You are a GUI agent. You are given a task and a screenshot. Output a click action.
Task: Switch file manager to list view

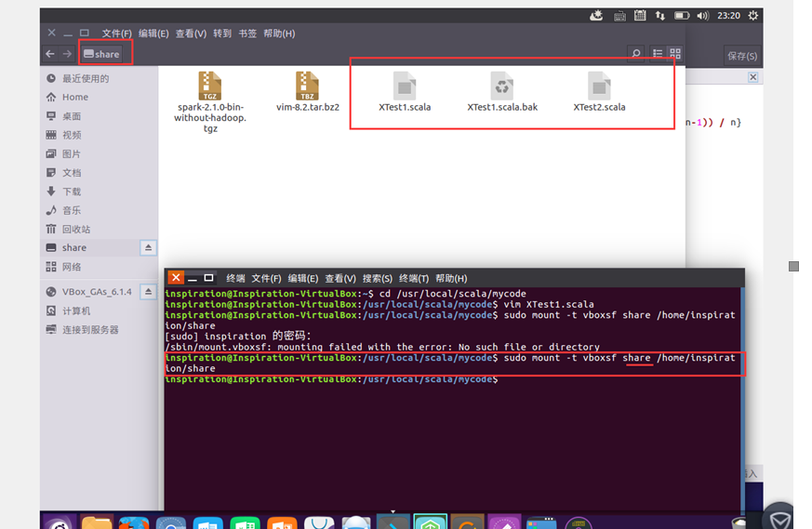[x=658, y=53]
